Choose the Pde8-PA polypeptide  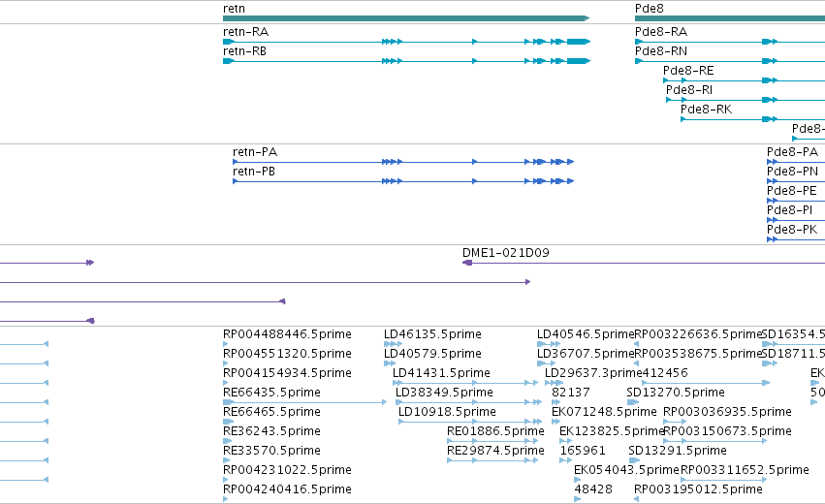coord(792,152)
